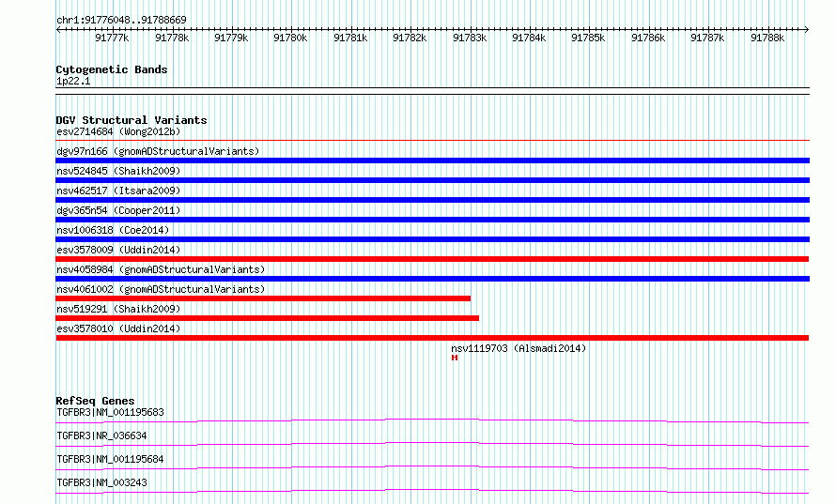The height and width of the screenshot is (504, 836).
Task: Click the magenta TGFBR3|NM_001195684 gene line
Action: [x=432, y=467]
